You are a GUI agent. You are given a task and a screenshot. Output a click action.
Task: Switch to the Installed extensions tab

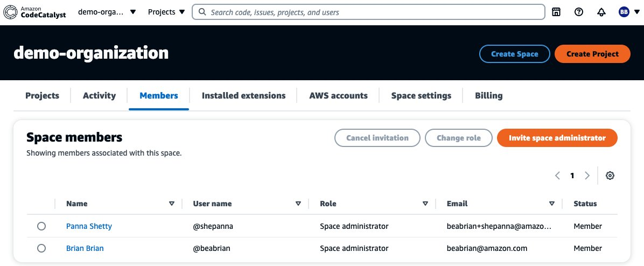pos(243,96)
